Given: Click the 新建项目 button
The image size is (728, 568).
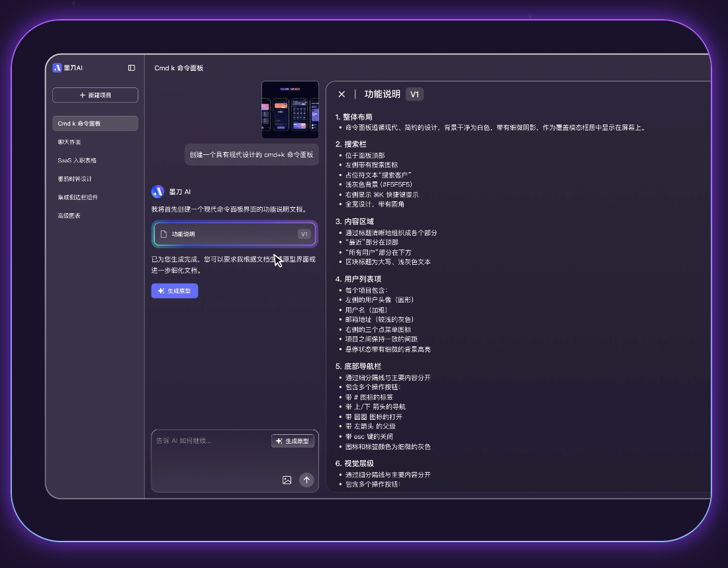Looking at the screenshot, I should pyautogui.click(x=95, y=95).
